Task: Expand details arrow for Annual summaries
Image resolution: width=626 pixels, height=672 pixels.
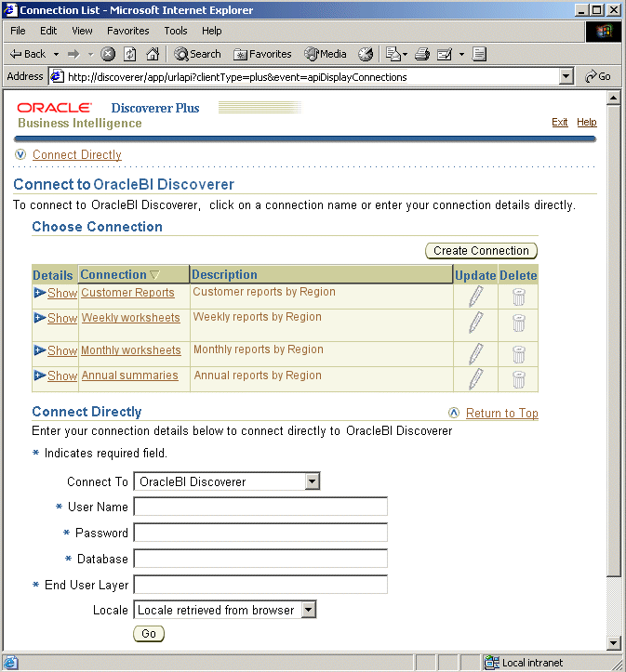Action: [x=40, y=376]
